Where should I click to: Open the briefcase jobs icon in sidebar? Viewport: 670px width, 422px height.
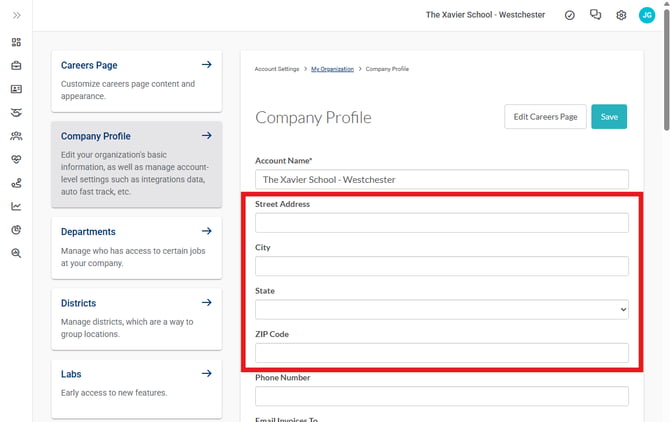(x=16, y=65)
